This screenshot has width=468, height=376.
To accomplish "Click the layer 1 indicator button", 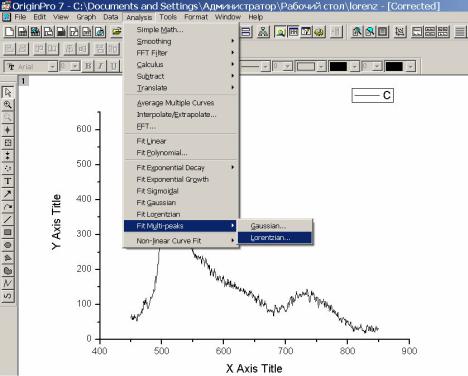I will tap(23, 81).
